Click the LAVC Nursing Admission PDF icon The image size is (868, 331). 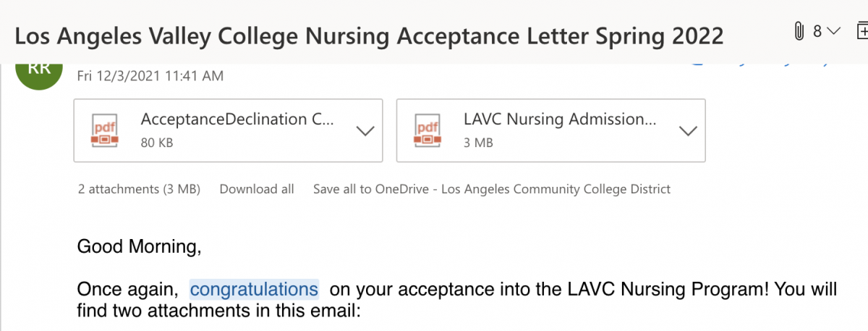pyautogui.click(x=427, y=130)
